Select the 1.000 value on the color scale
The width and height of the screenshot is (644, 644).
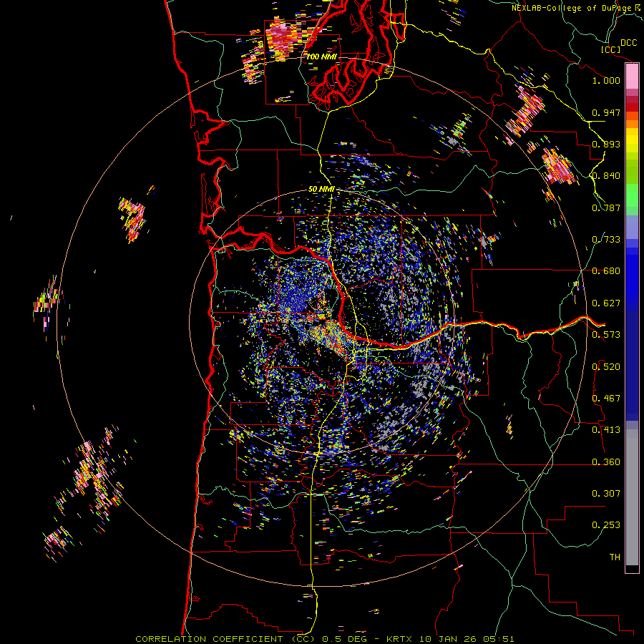pos(606,80)
